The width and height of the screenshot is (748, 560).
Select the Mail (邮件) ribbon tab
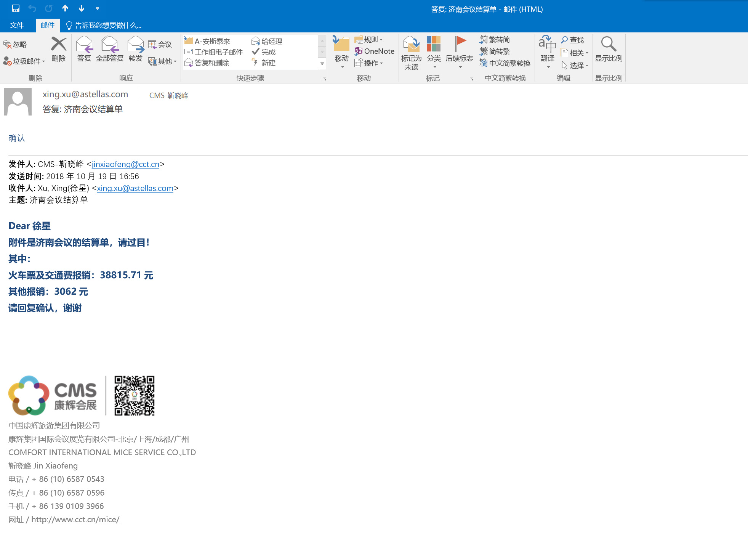(x=48, y=25)
